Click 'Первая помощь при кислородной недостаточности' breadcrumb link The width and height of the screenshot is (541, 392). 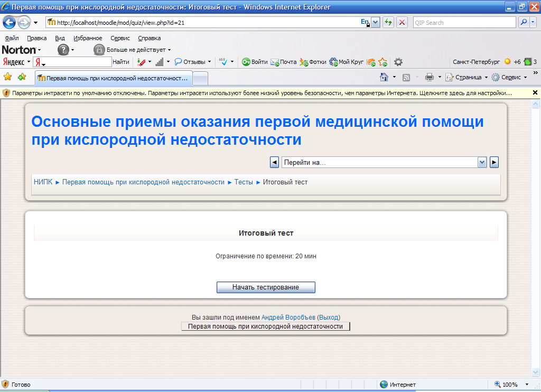(143, 182)
